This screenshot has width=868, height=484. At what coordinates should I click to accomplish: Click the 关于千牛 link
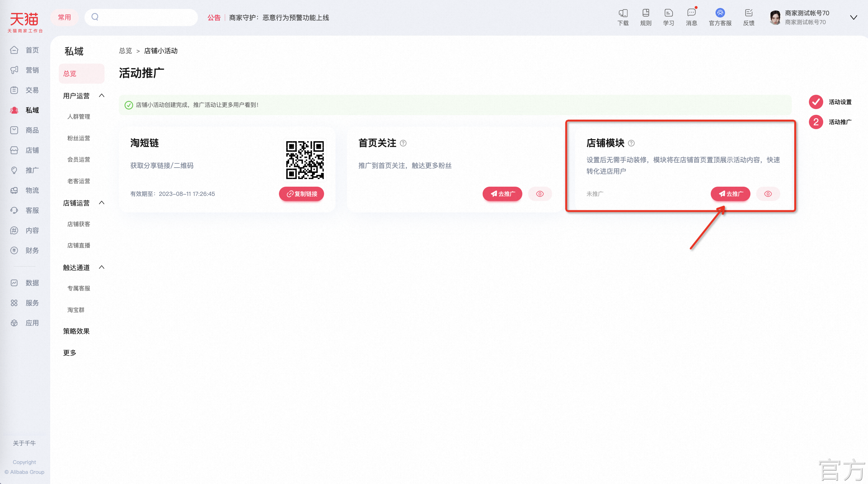[x=24, y=443]
